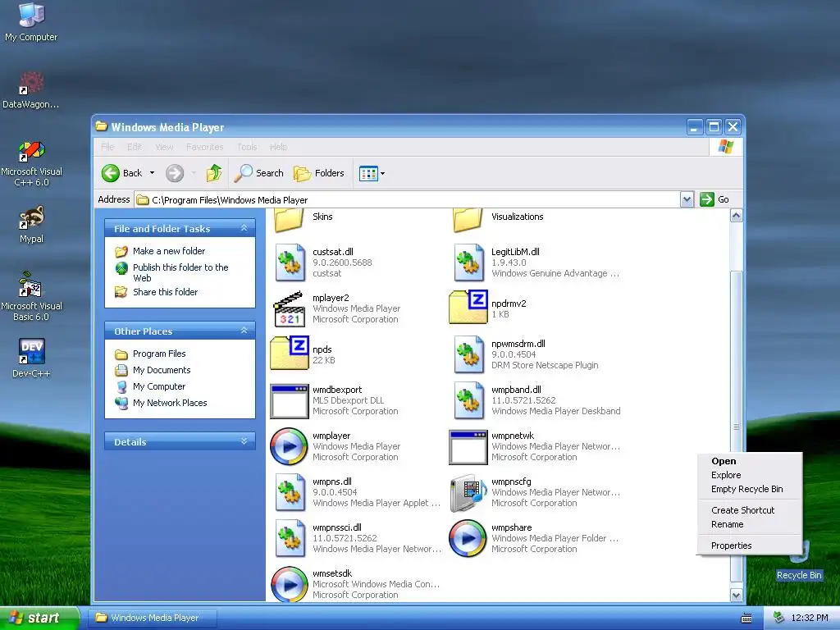Select the wmsetsdk application icon

[290, 584]
